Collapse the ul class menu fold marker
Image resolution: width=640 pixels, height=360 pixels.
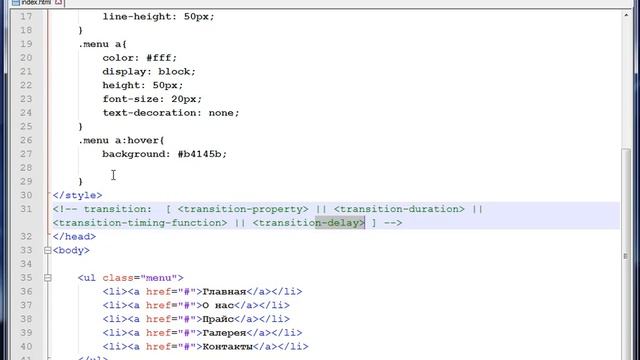47,278
